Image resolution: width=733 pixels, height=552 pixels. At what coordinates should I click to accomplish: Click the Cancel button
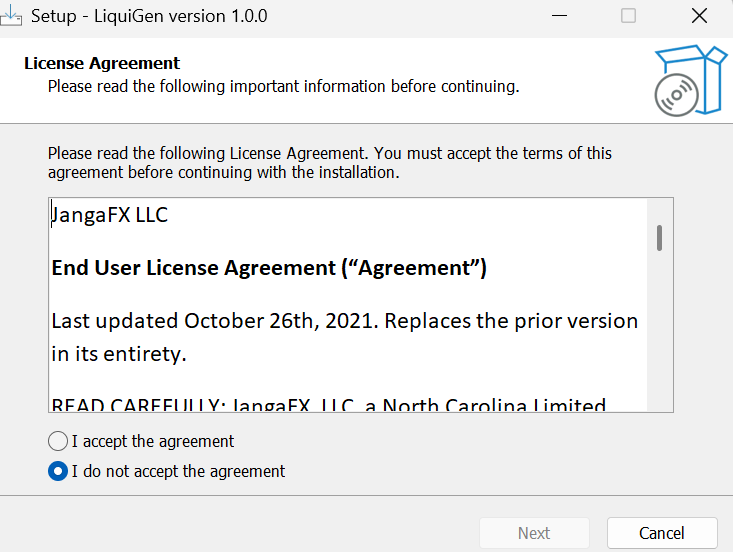tap(662, 533)
